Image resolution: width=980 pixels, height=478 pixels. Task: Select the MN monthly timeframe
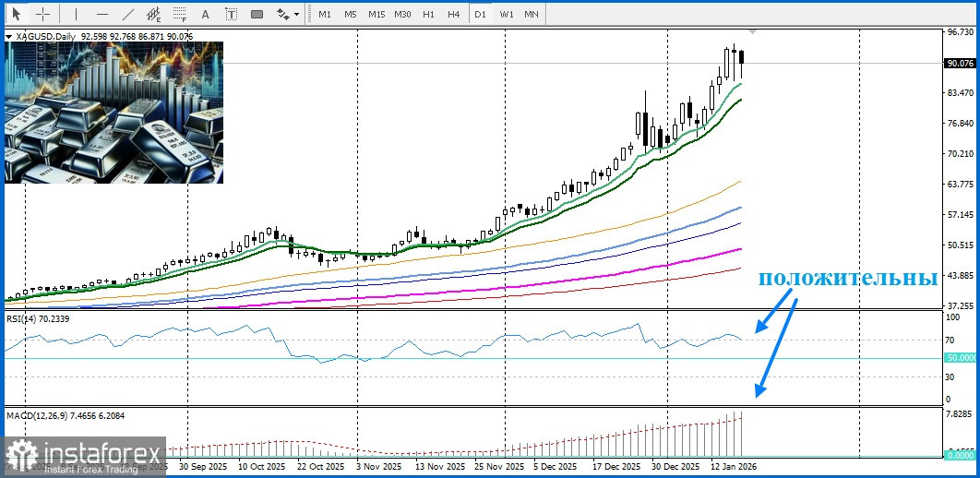(x=532, y=15)
